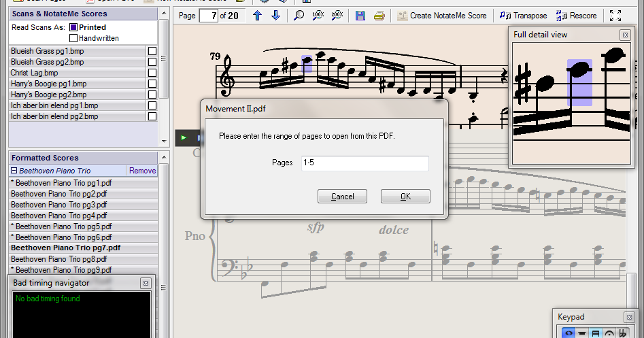
Task: Tick checkbox for Harry's Boogie pg2.bmp
Action: click(x=152, y=95)
